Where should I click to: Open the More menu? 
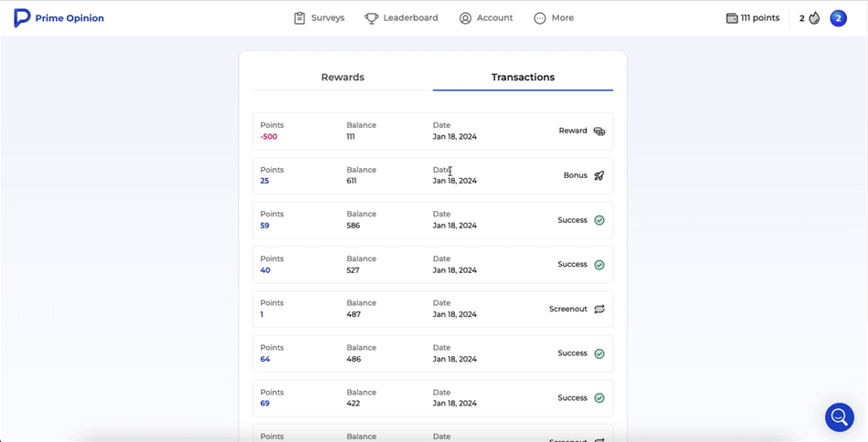[x=554, y=18]
